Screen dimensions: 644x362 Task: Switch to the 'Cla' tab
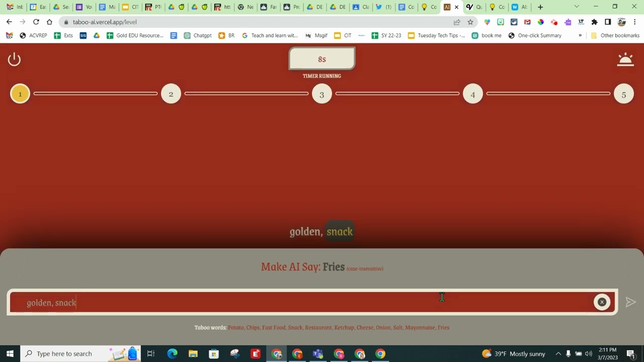click(361, 7)
